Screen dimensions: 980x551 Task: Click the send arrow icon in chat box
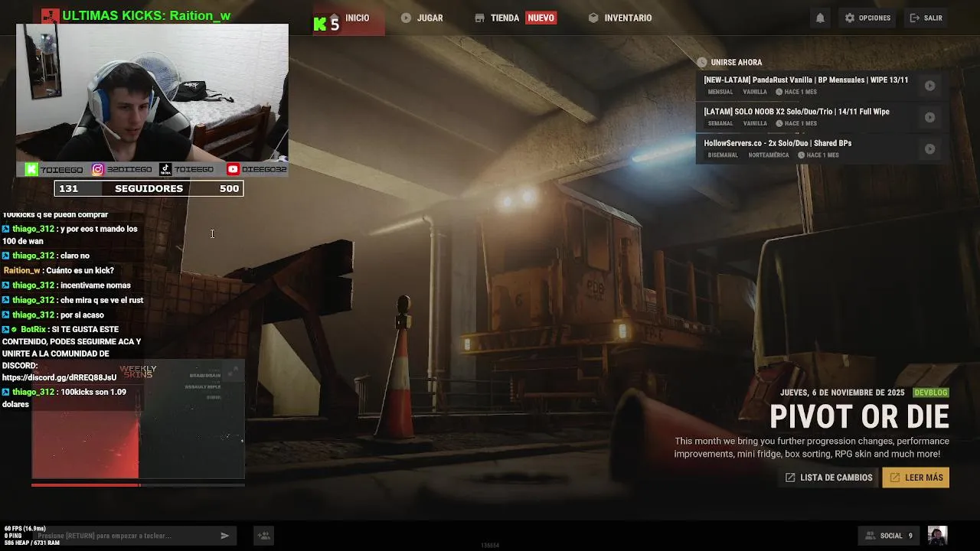click(x=224, y=536)
